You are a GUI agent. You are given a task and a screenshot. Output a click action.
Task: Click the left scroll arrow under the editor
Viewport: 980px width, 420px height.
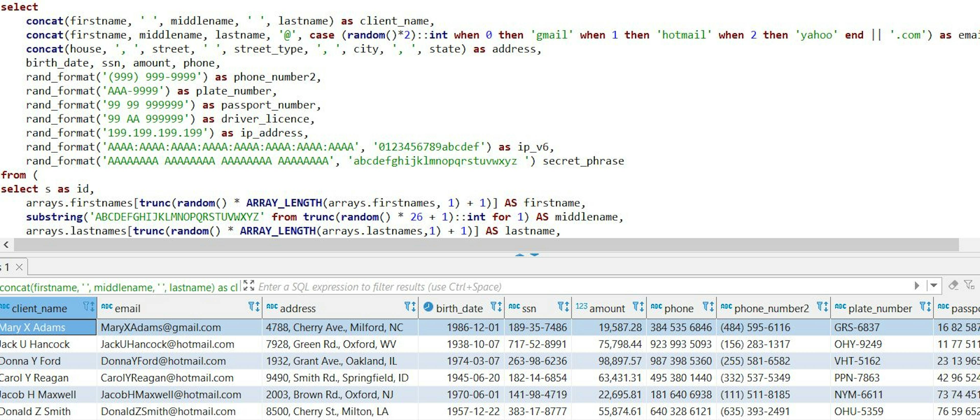pyautogui.click(x=6, y=245)
